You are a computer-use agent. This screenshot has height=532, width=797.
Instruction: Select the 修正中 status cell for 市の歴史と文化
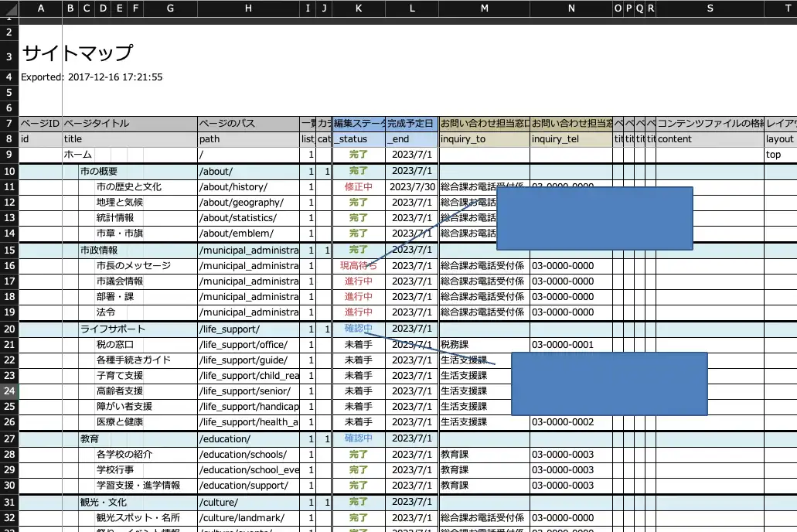(358, 186)
